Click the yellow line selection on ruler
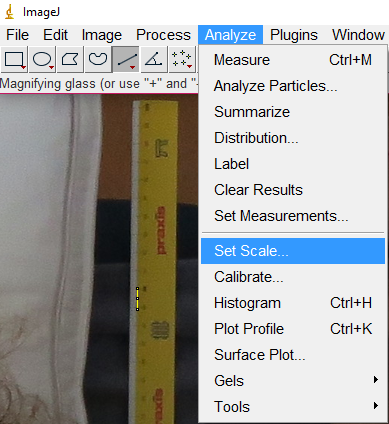 137,299
